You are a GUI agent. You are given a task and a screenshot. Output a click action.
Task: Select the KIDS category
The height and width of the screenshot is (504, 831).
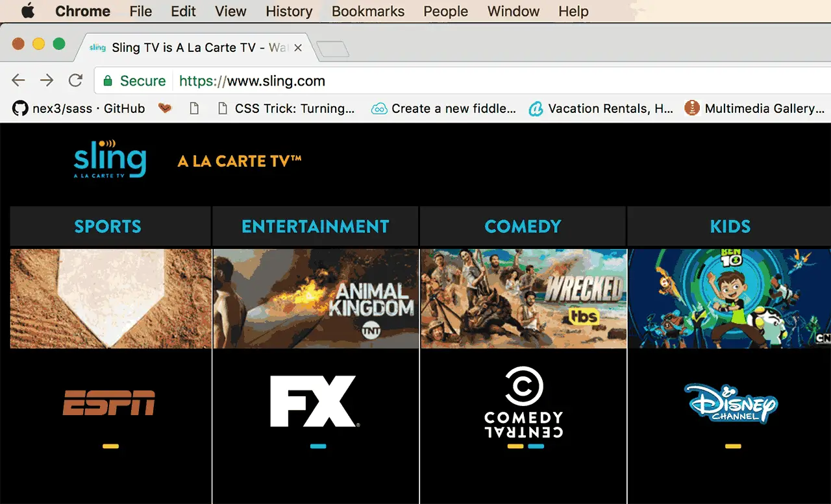[730, 226]
